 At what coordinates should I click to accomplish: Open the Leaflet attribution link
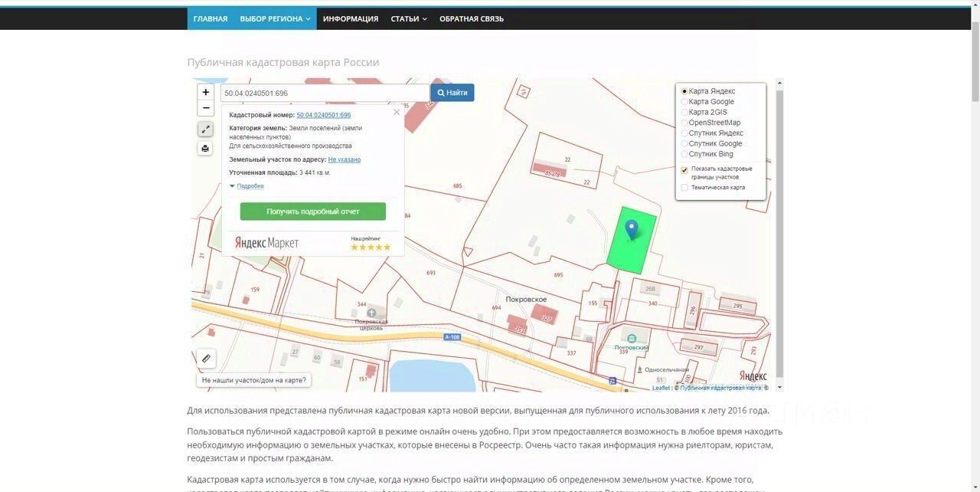tap(661, 388)
